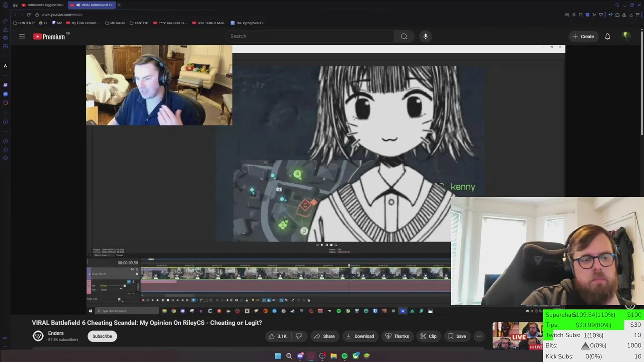Click the video title text
The height and width of the screenshot is (362, 644).
[147, 323]
